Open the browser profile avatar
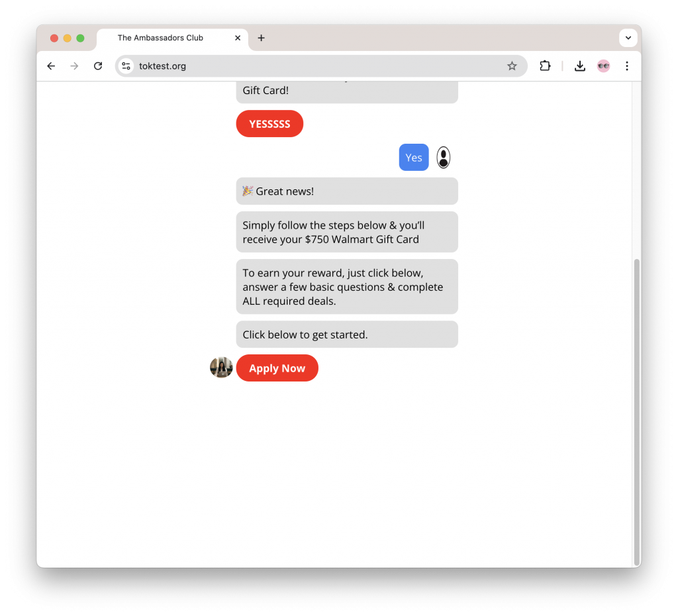 pos(603,66)
